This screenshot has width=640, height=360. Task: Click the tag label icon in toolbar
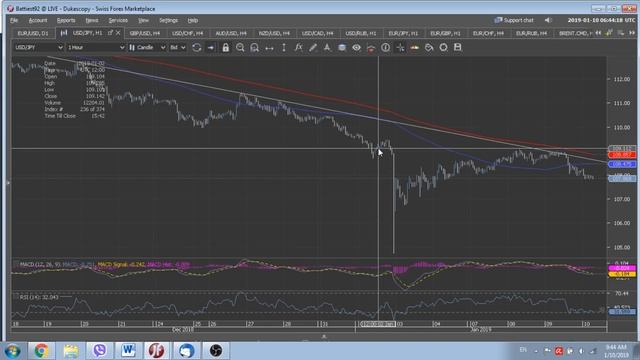tap(429, 48)
